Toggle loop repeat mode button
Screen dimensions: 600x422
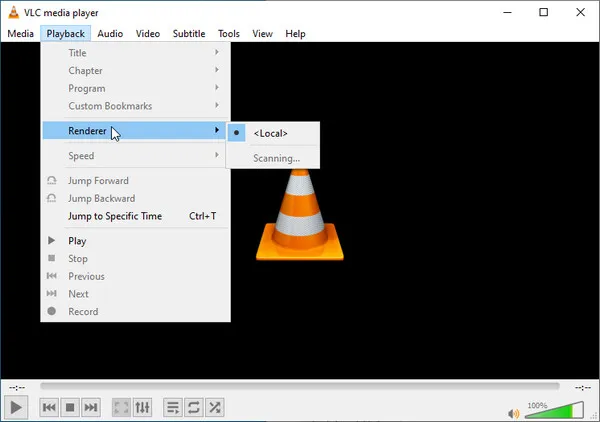(x=193, y=407)
